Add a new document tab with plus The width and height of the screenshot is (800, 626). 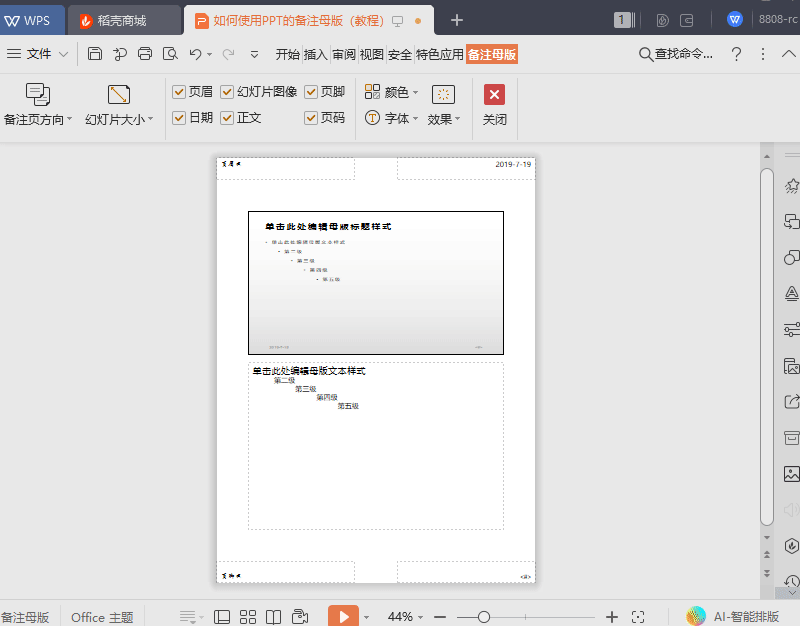pyautogui.click(x=457, y=20)
